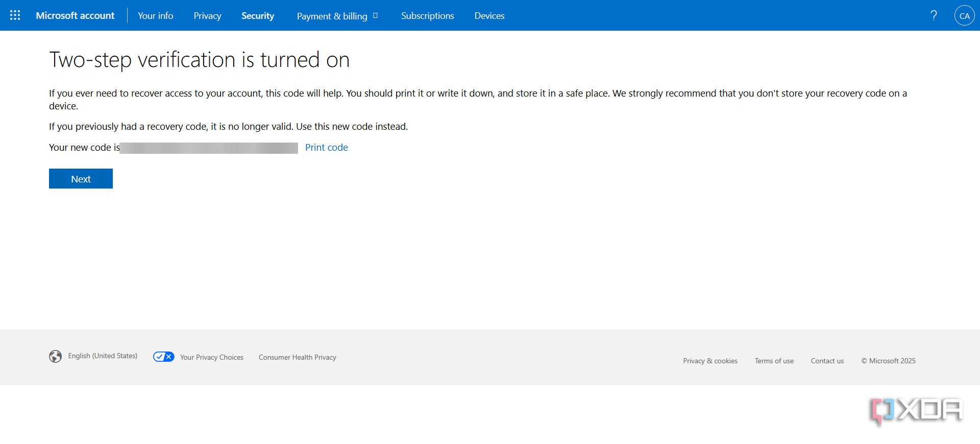Screen dimensions: 980x444
Task: Click the 'If you previously had a recovery code' sentence
Action: (228, 126)
